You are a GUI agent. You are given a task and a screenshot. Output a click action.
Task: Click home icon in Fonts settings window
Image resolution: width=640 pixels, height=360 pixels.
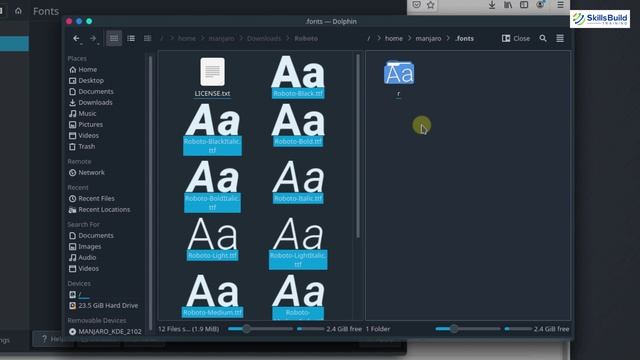coord(18,11)
